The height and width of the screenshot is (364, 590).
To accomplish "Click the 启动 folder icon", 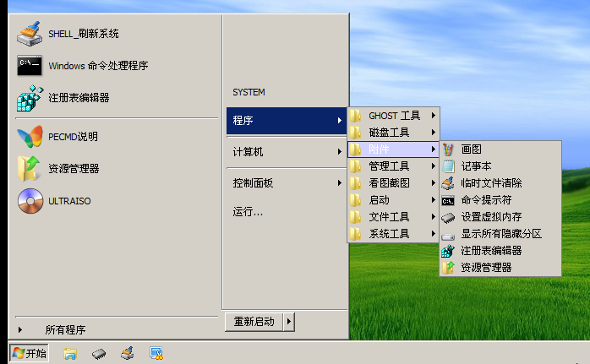I will pyautogui.click(x=355, y=200).
